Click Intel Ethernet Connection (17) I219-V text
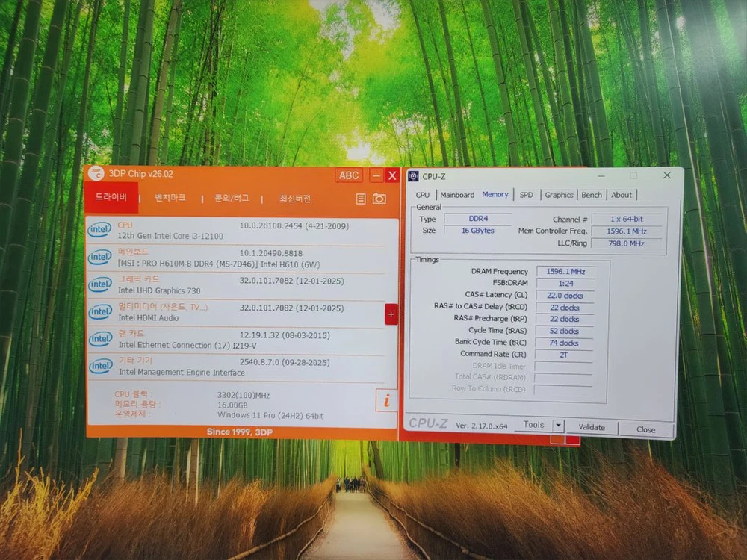This screenshot has height=560, width=747. click(187, 345)
